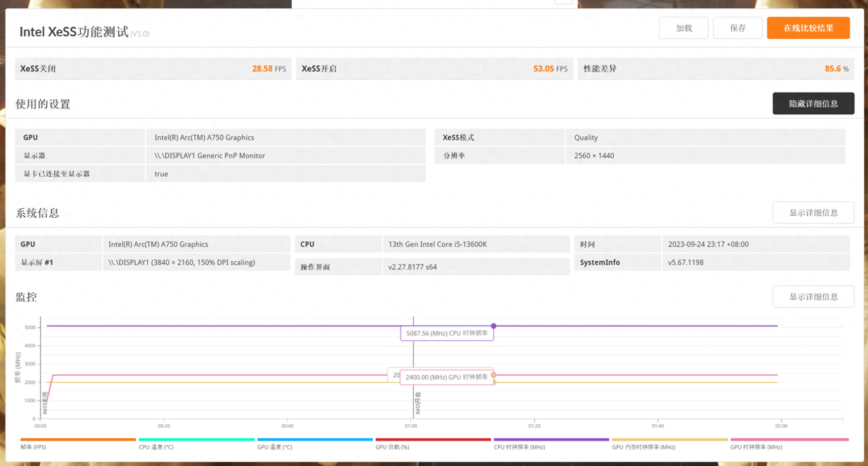
Task: Toggle CPU 温度 legend series
Action: pos(156,447)
